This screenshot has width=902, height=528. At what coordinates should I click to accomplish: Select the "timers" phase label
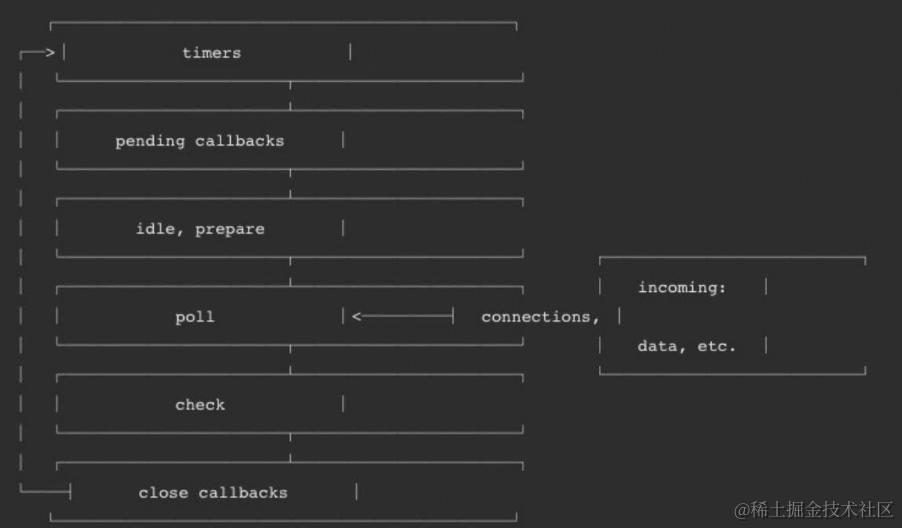pyautogui.click(x=211, y=53)
